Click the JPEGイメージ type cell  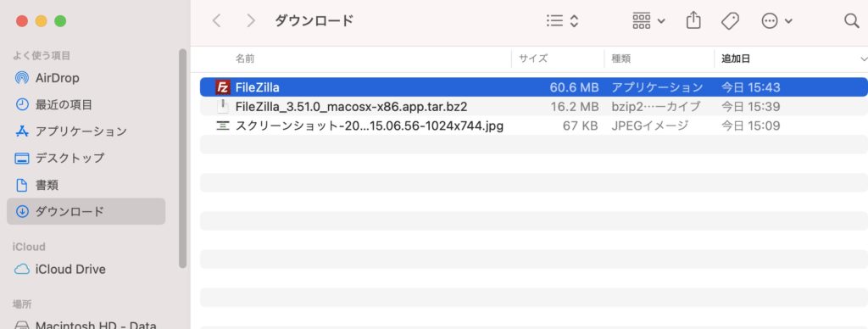coord(650,125)
